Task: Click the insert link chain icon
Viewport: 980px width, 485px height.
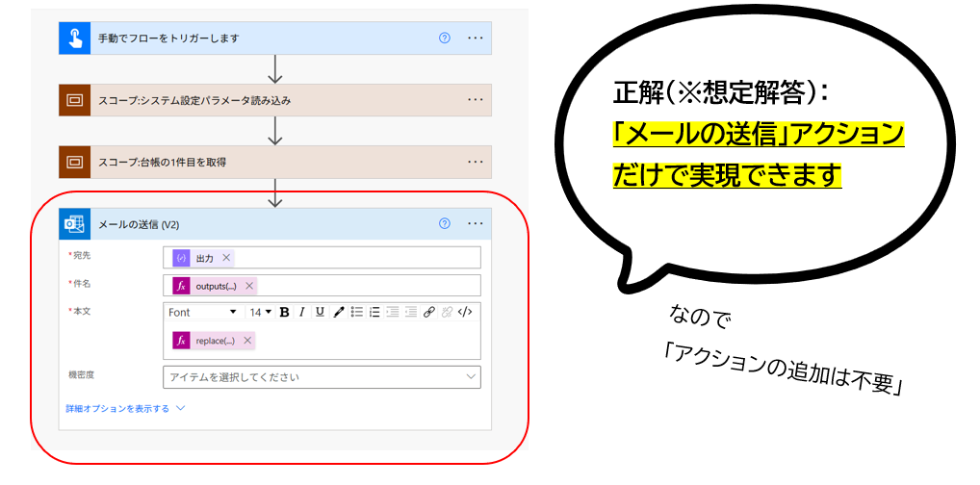Action: 428,312
